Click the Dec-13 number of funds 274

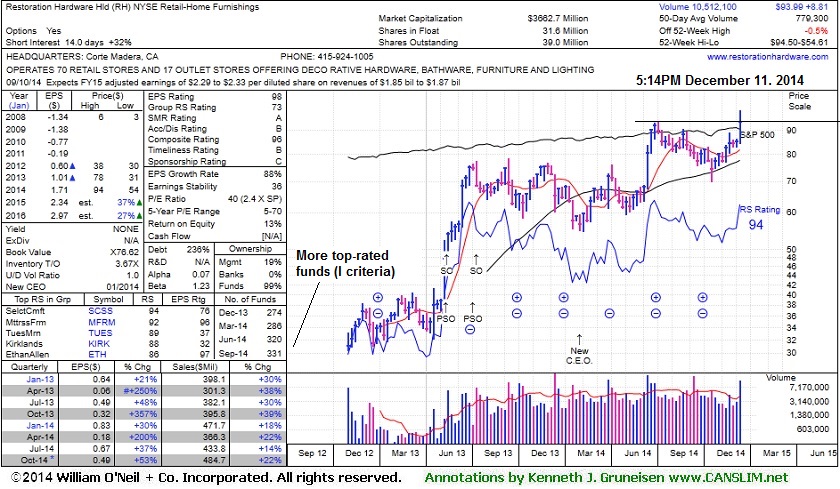274,312
